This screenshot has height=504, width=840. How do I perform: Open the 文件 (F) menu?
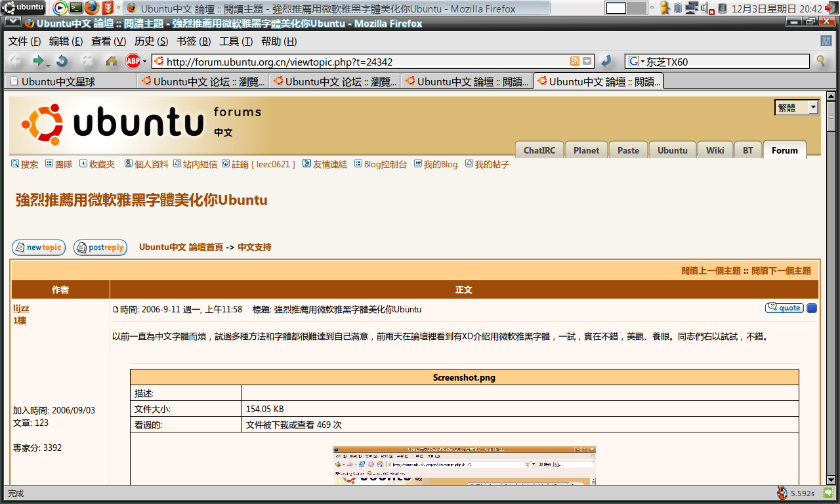pos(24,41)
